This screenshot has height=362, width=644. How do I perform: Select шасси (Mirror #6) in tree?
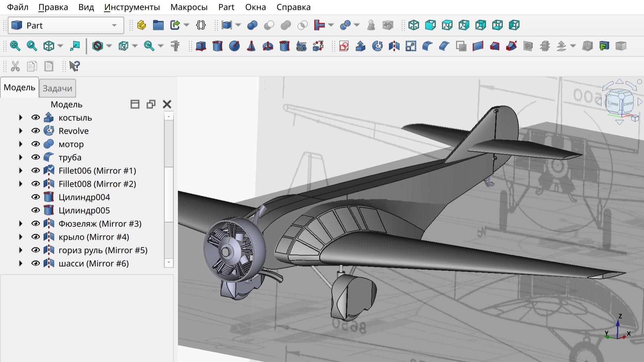(x=93, y=264)
